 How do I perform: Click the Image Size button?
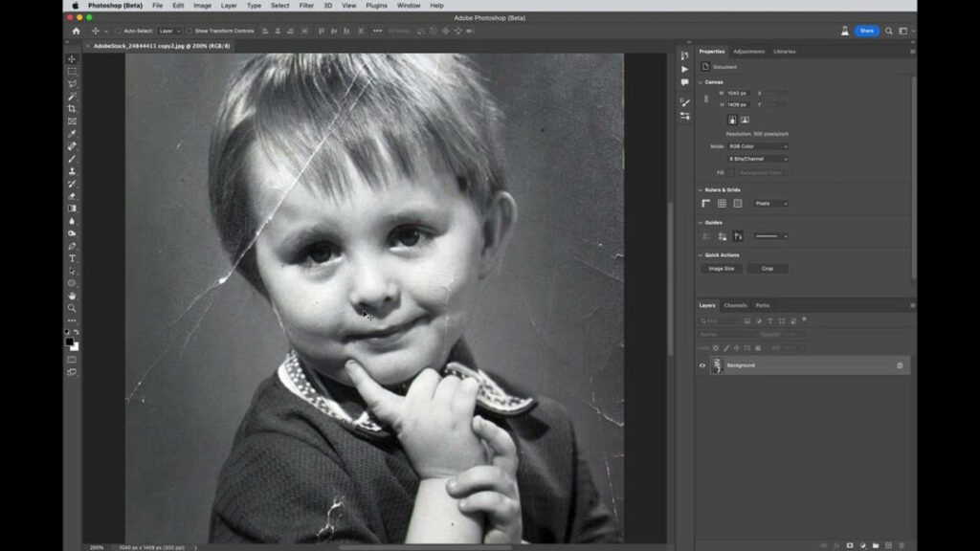722,269
